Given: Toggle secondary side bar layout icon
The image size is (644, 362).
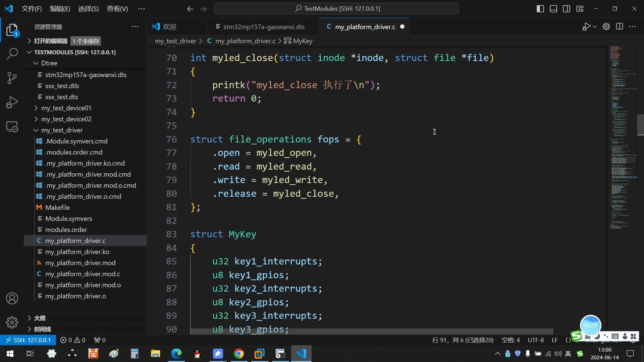Looking at the screenshot, I should tap(567, 9).
